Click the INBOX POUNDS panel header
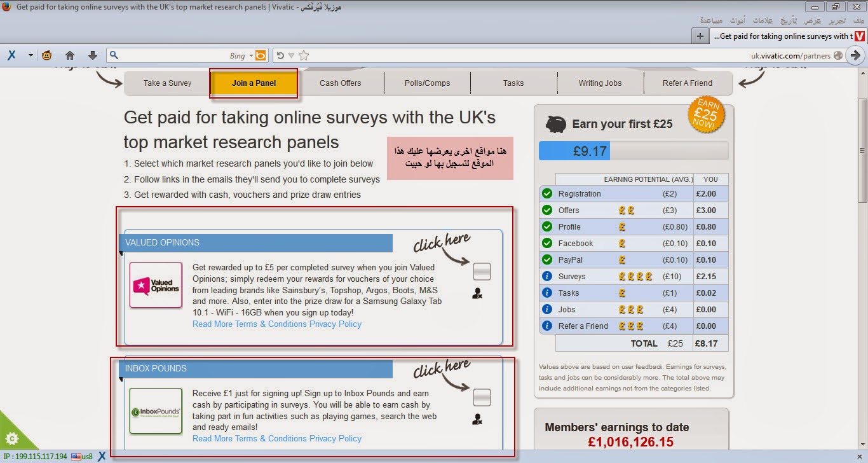The height and width of the screenshot is (463, 868). 256,369
